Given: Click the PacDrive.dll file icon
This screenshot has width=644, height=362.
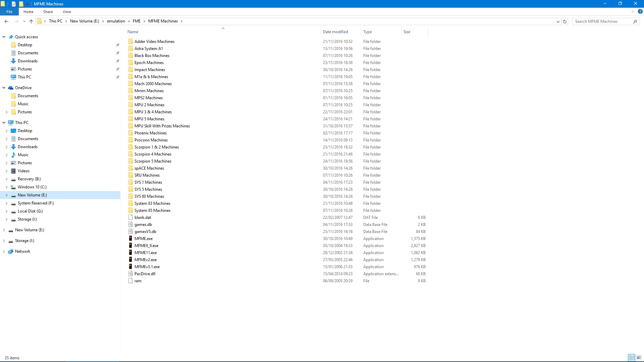Looking at the screenshot, I should pyautogui.click(x=130, y=274).
